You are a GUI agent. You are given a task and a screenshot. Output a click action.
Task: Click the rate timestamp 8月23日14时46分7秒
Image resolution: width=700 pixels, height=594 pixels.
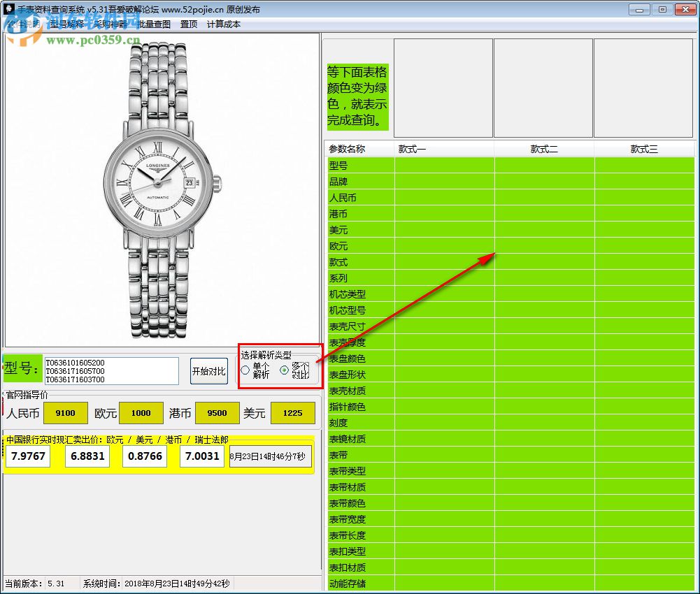(x=271, y=456)
